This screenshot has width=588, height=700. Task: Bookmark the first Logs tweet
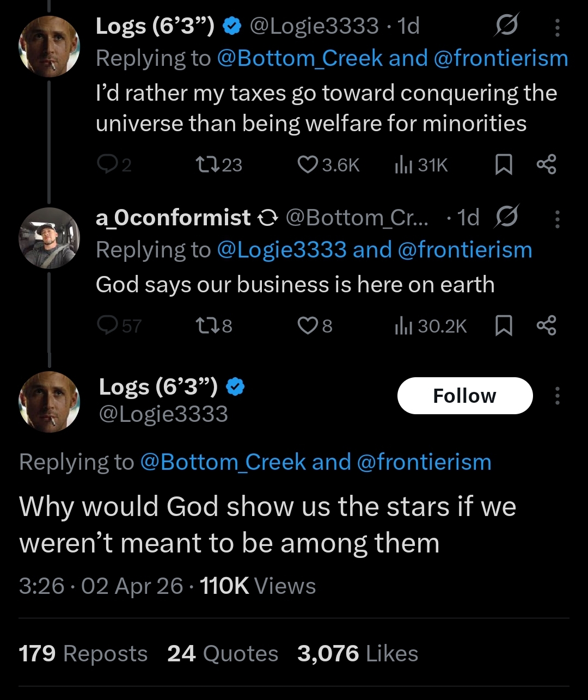coord(504,165)
